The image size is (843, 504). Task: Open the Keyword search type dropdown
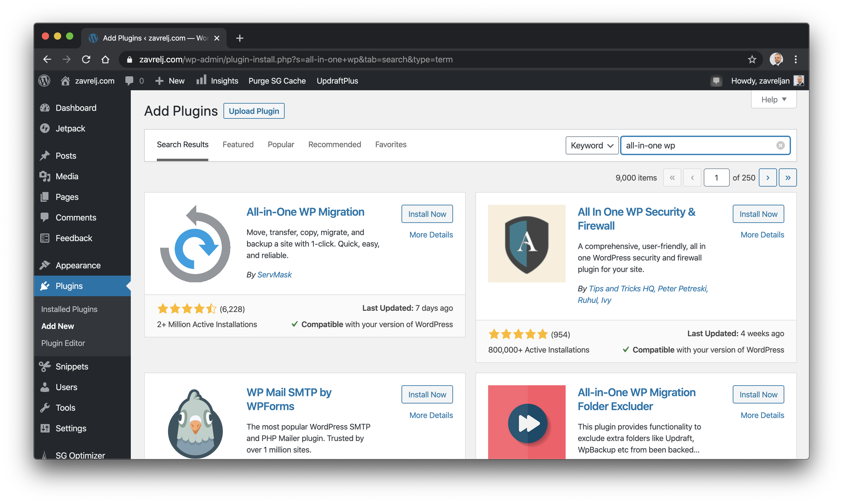pos(592,145)
